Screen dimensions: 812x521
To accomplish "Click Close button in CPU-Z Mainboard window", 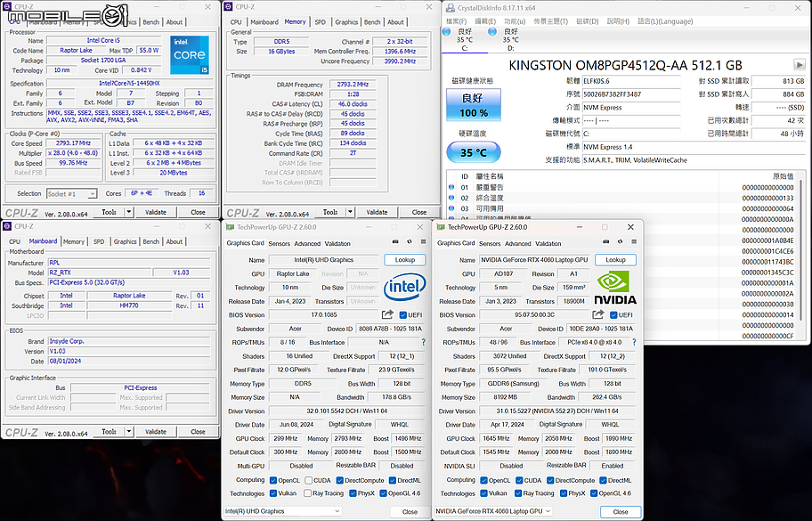I will (198, 431).
